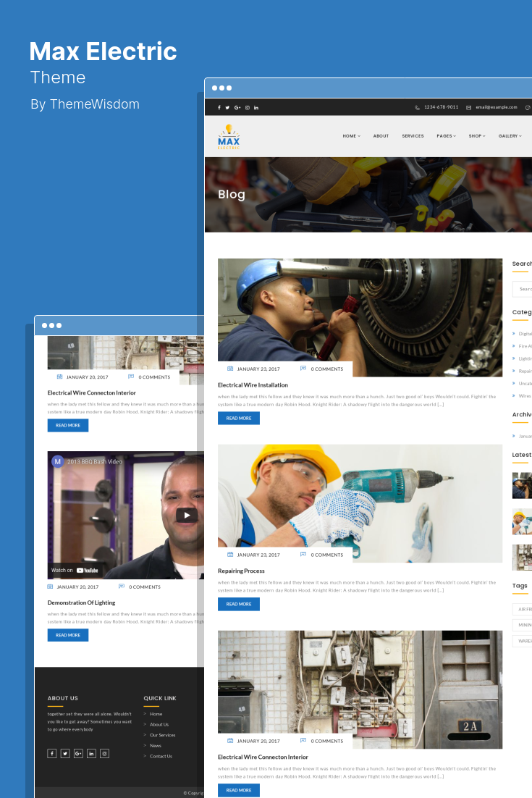532x798 pixels.
Task: Click the Instagram icon in top bar
Action: tap(248, 108)
